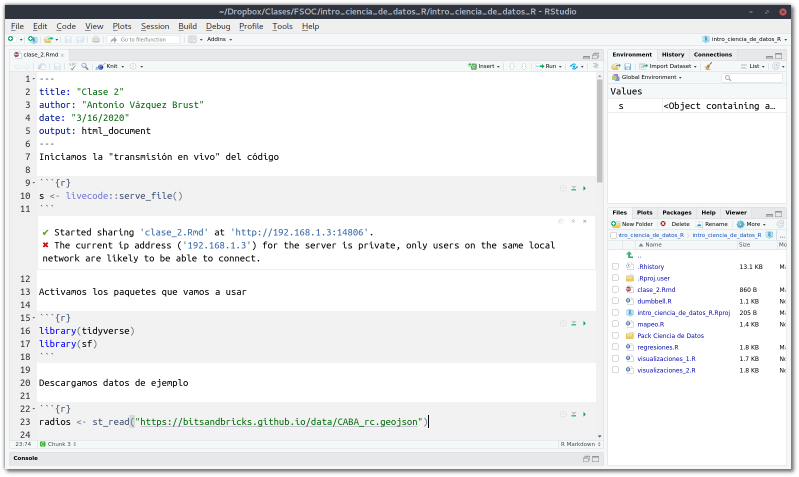Screen dimensions: 799x477
Task: Open the Run dropdown arrow
Action: (560, 67)
